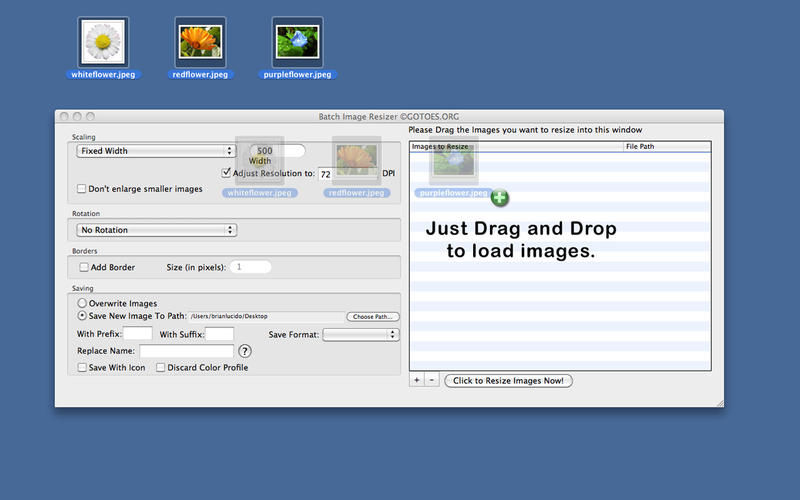
Task: Enable the Save With Icon checkbox
Action: coord(82,368)
